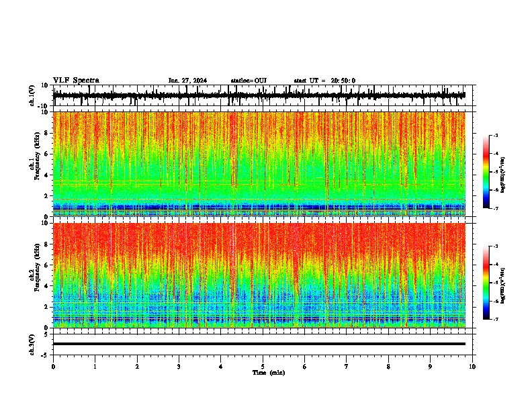Click the "0" tick on the Time axis
Screen dimensions: 532x411
[x=53, y=367]
